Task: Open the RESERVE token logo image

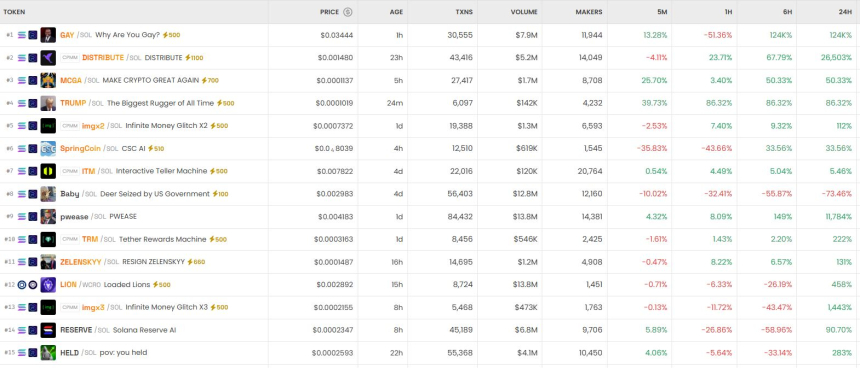Action: click(x=48, y=330)
